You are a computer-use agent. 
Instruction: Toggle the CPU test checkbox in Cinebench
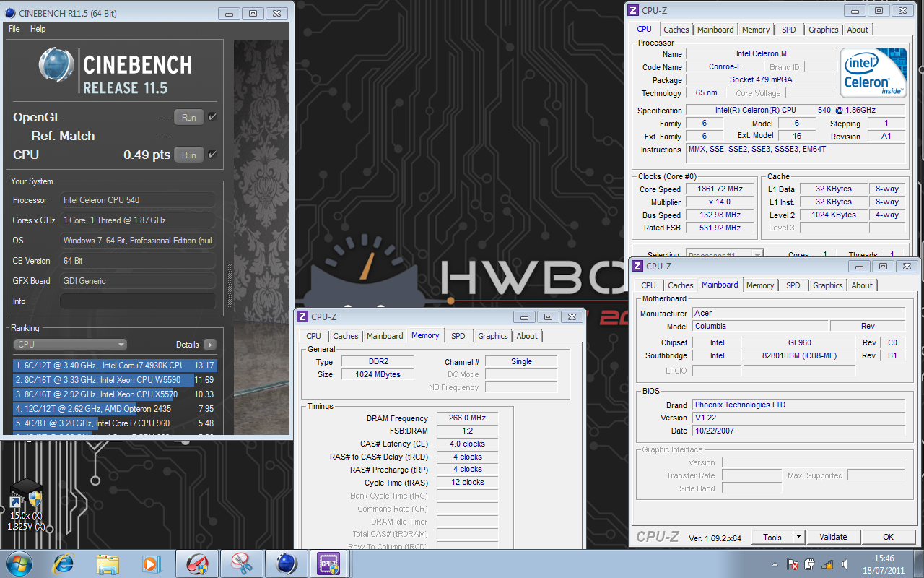tap(212, 154)
